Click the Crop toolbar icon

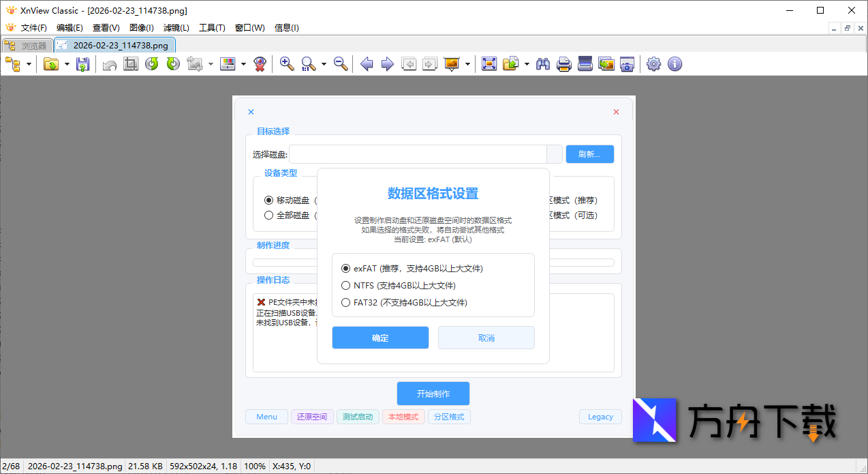(x=130, y=63)
